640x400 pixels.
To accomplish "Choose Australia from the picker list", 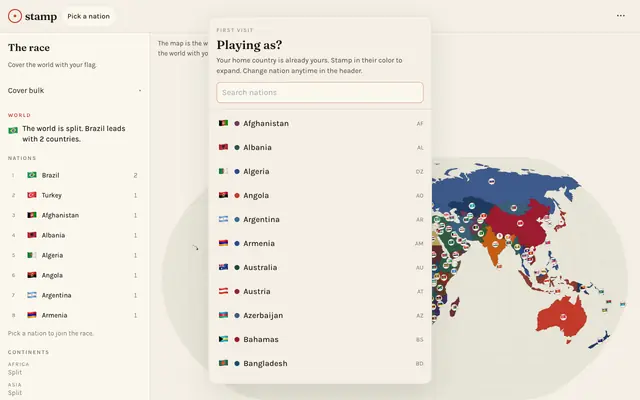I will point(320,267).
